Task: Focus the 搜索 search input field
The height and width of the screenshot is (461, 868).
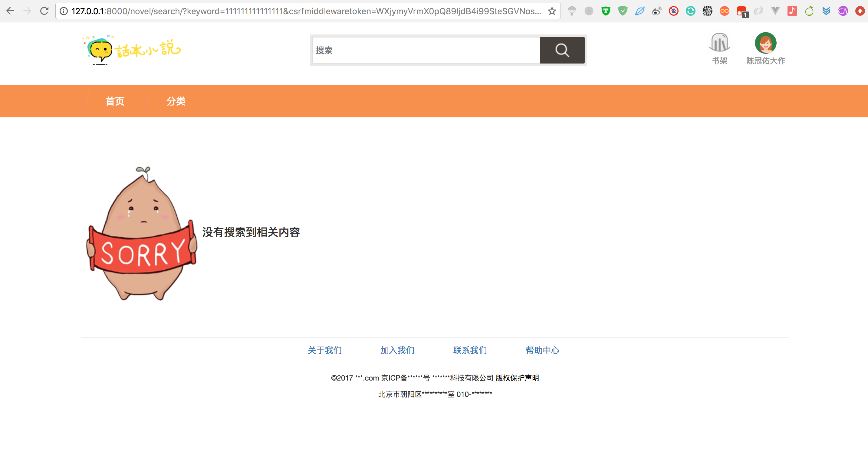Action: point(426,50)
